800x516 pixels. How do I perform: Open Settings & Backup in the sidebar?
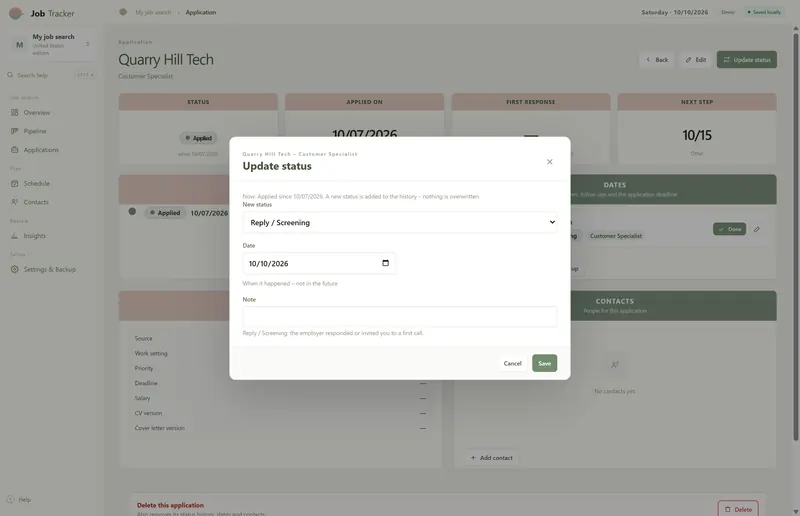click(51, 269)
